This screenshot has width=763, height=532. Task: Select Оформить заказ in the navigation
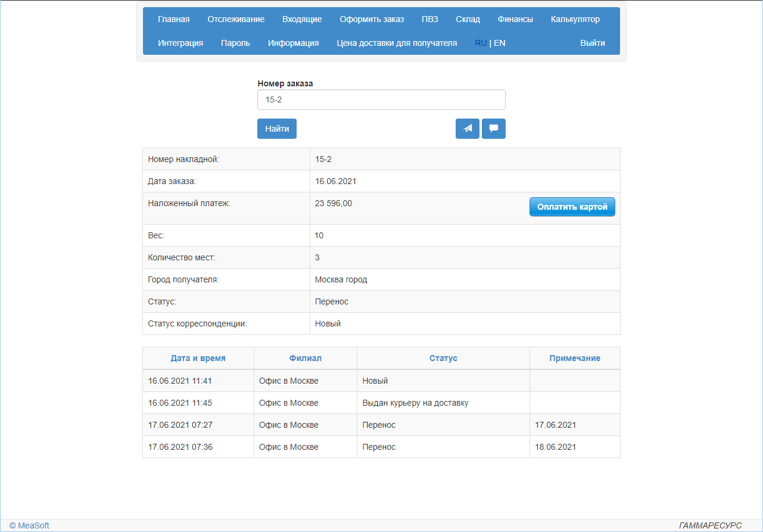371,18
